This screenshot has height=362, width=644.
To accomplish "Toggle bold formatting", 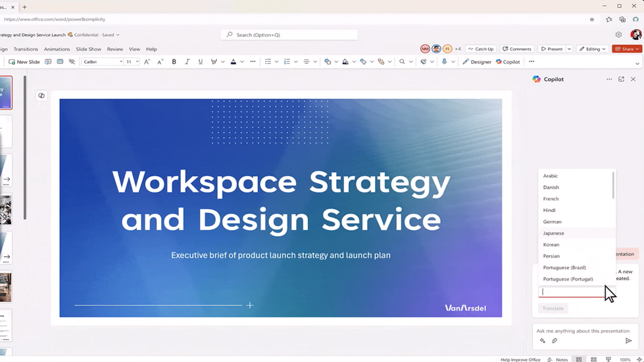I will coord(174,62).
